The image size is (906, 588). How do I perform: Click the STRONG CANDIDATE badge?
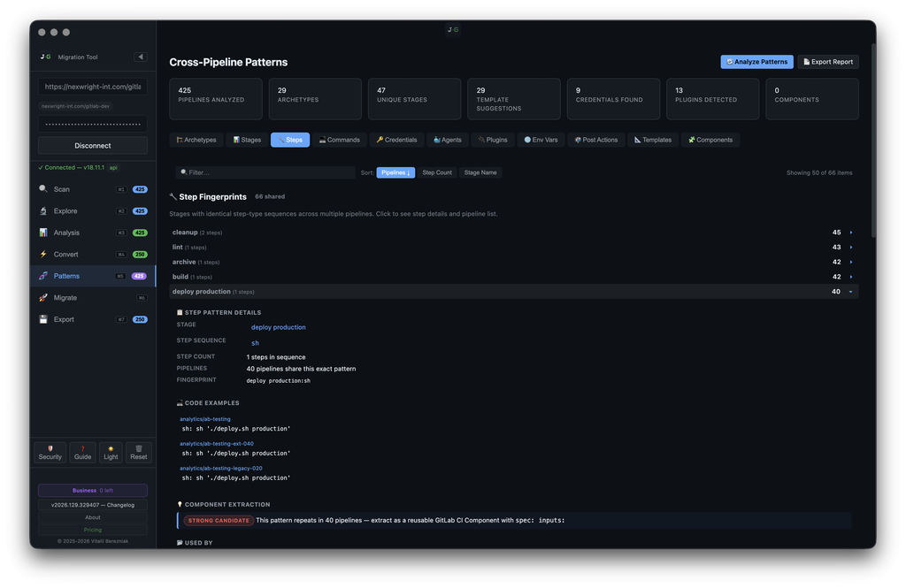click(219, 521)
